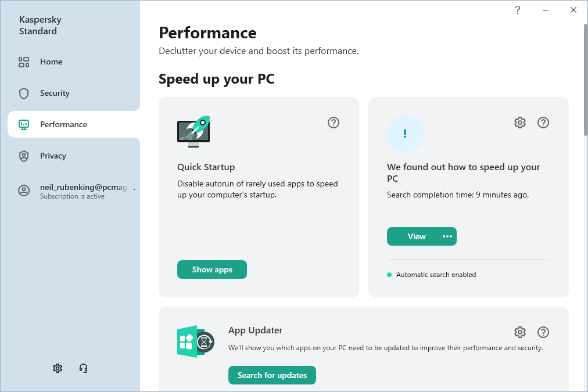Click the support headset icon
The height and width of the screenshot is (392, 588).
(x=83, y=368)
